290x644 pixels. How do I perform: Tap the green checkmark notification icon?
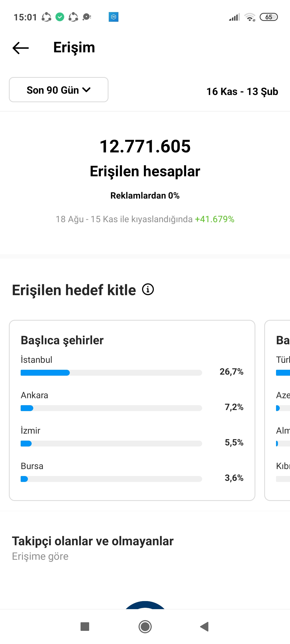60,17
